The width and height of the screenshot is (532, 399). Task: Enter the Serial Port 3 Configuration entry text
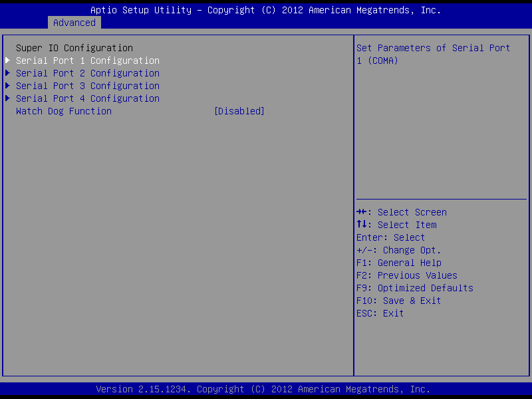point(88,86)
